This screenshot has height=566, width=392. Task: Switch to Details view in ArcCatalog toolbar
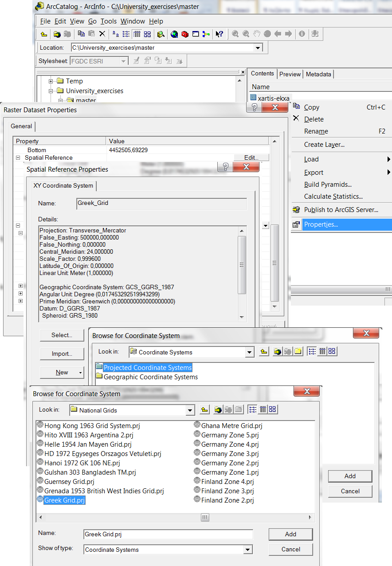137,34
